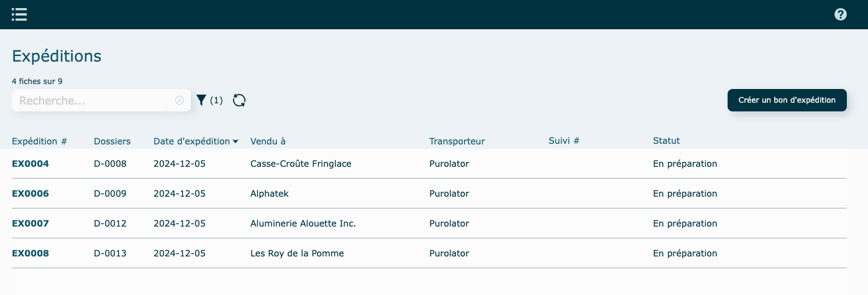
Task: Open expedition EX0006 link
Action: (30, 194)
